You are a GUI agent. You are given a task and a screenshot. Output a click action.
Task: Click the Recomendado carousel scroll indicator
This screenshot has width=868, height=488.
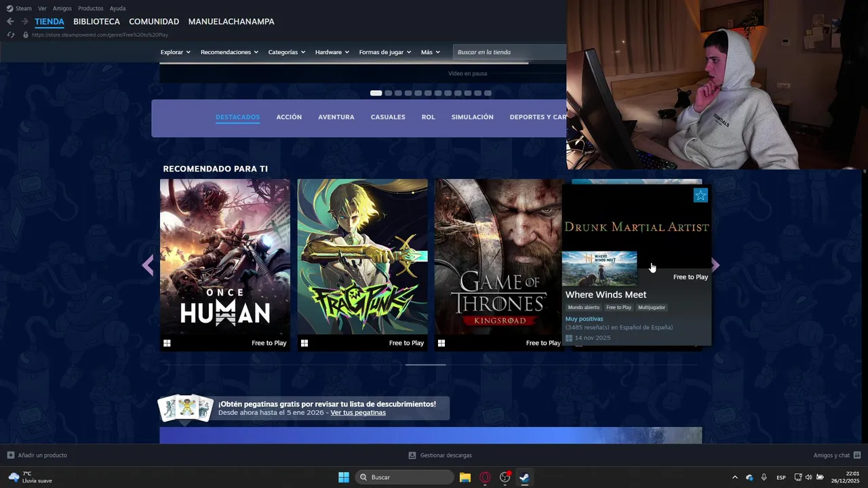pos(425,365)
